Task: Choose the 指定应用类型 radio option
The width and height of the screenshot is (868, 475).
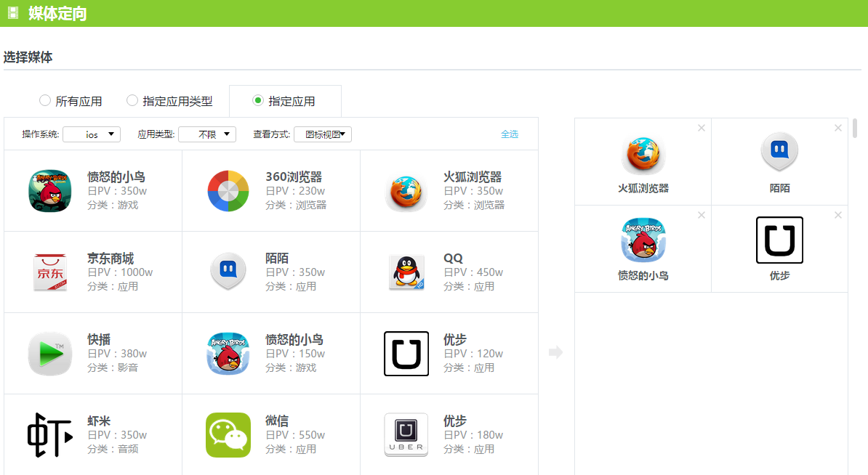Action: tap(132, 100)
